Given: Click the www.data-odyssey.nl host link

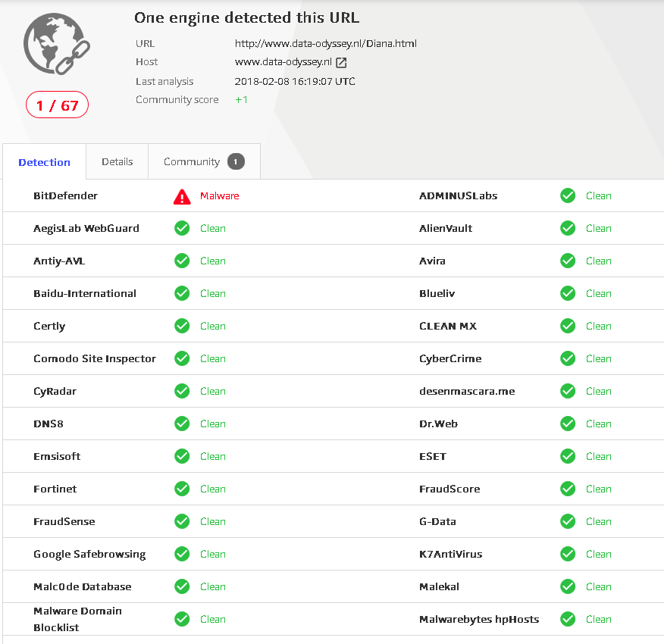Looking at the screenshot, I should 283,62.
